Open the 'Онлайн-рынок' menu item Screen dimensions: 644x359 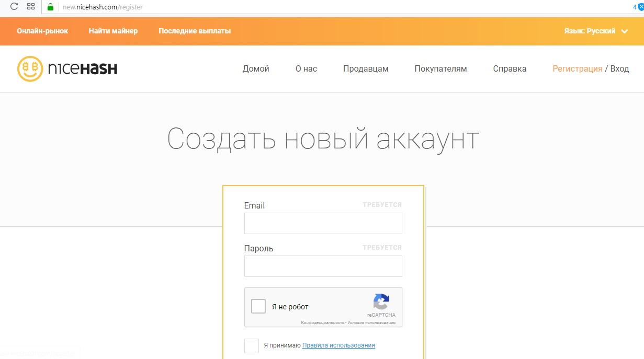tap(42, 31)
